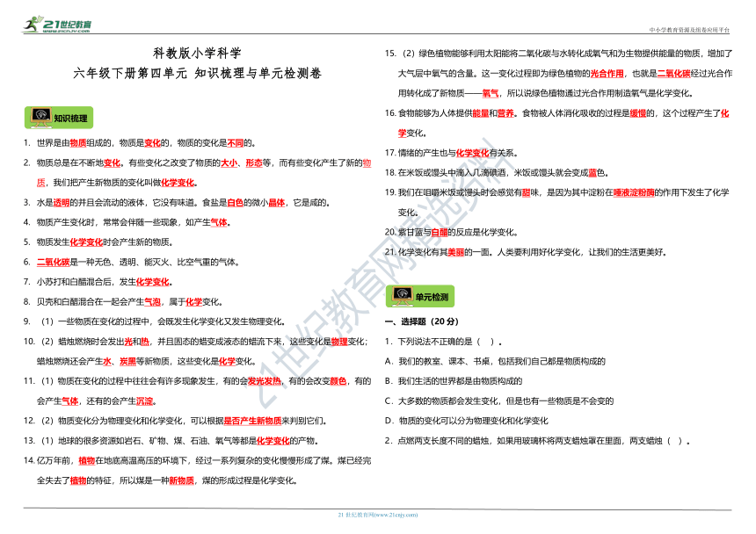Click the heading 一、选择题（20分）

(x=422, y=321)
